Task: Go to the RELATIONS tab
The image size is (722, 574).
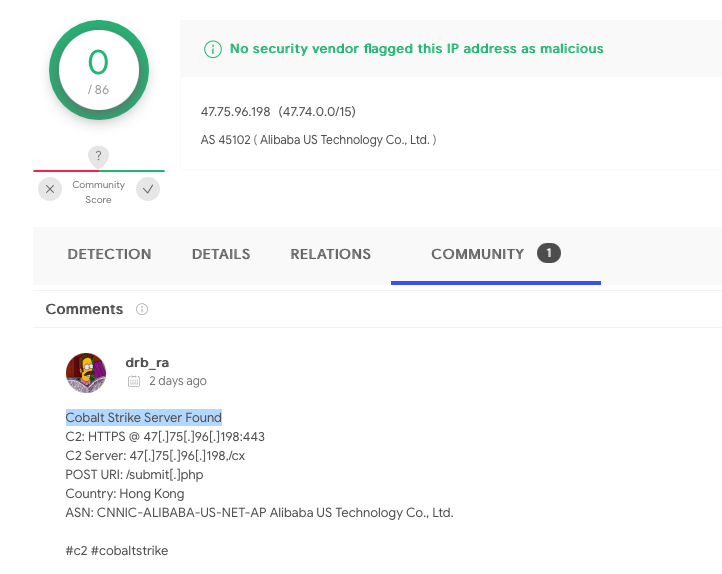Action: tap(330, 254)
